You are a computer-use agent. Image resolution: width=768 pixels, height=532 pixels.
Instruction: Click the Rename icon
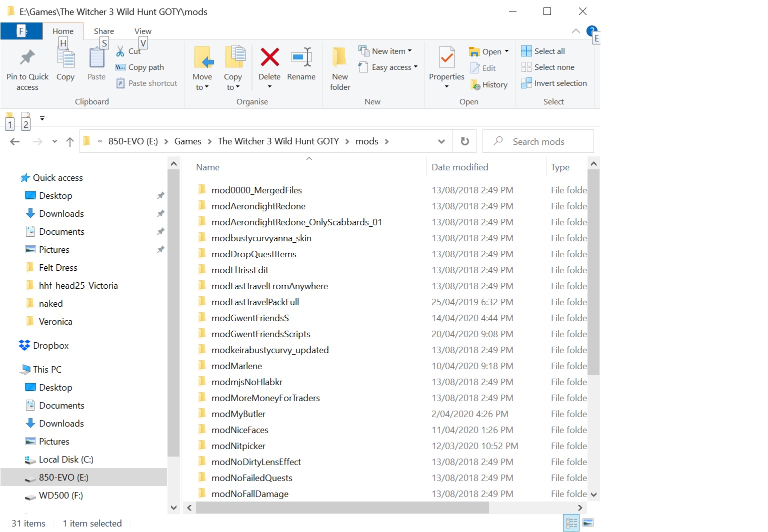click(301, 57)
